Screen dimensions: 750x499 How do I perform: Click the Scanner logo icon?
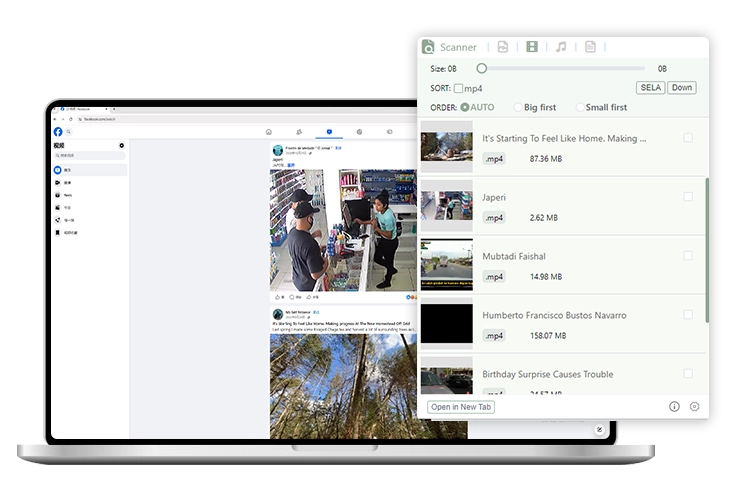428,47
